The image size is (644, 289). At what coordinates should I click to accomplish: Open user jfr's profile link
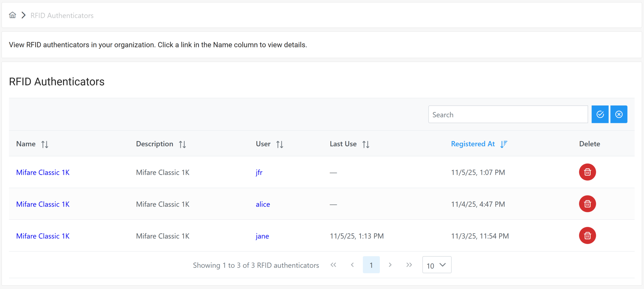tap(259, 172)
